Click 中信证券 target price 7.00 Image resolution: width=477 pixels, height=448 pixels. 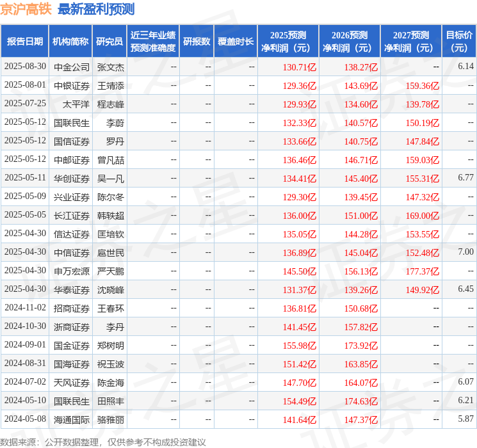[x=465, y=252]
